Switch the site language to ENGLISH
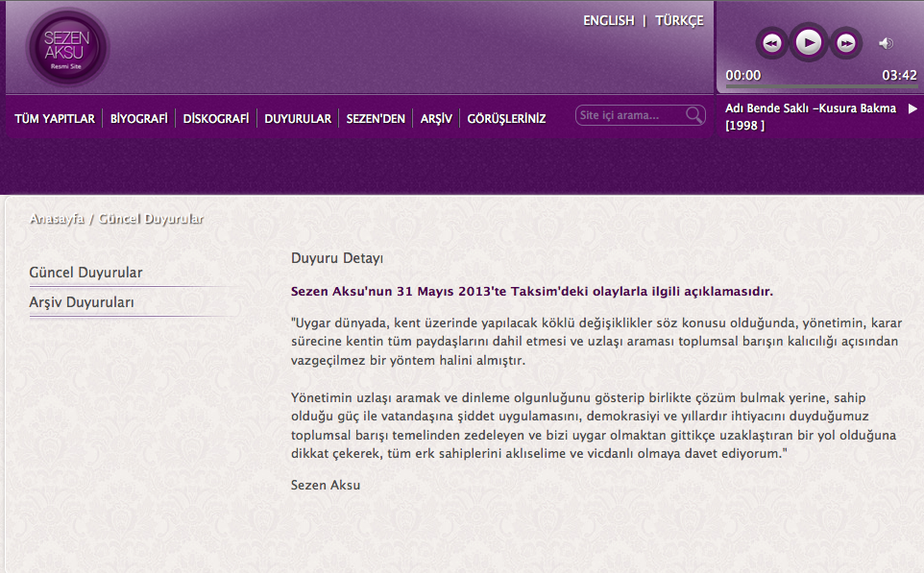 608,20
